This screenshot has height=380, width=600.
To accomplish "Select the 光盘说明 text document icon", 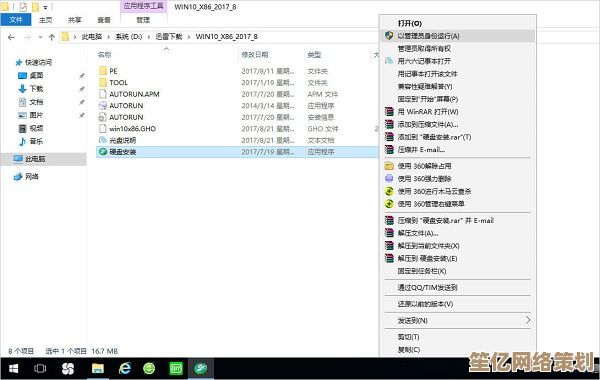I will pyautogui.click(x=103, y=140).
